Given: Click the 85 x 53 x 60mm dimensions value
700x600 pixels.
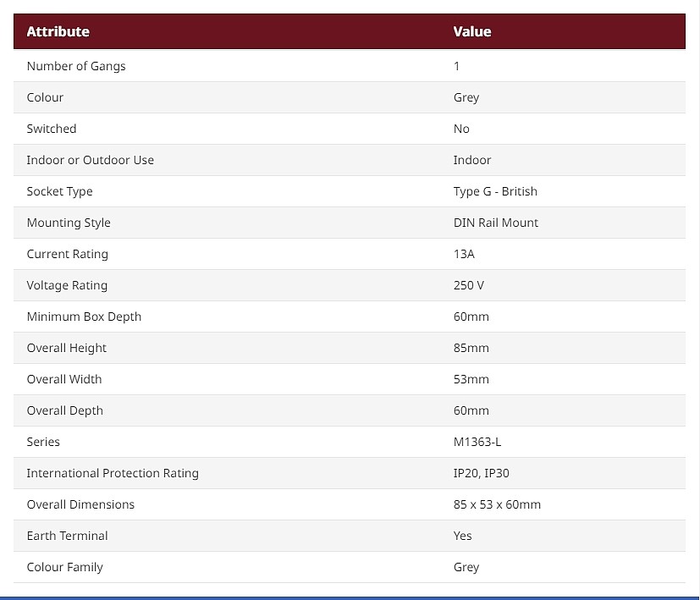Looking at the screenshot, I should [497, 504].
